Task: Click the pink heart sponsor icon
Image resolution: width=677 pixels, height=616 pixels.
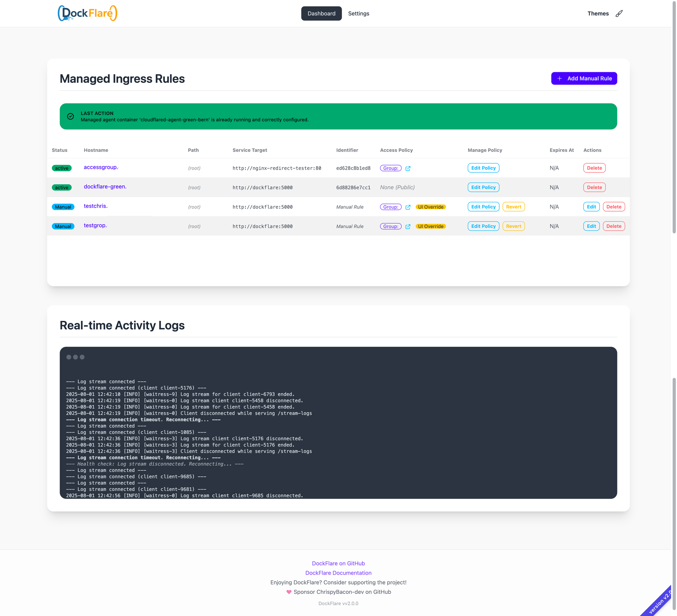Action: click(289, 592)
